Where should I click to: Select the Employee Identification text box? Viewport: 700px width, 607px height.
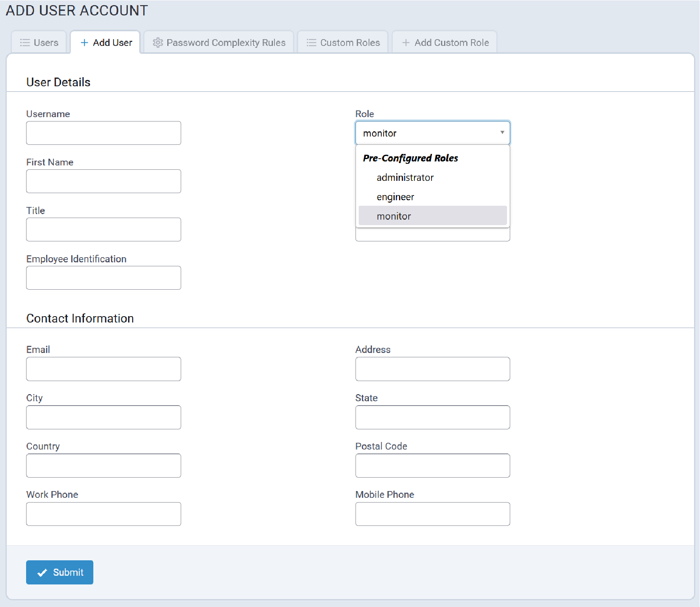[x=104, y=278]
